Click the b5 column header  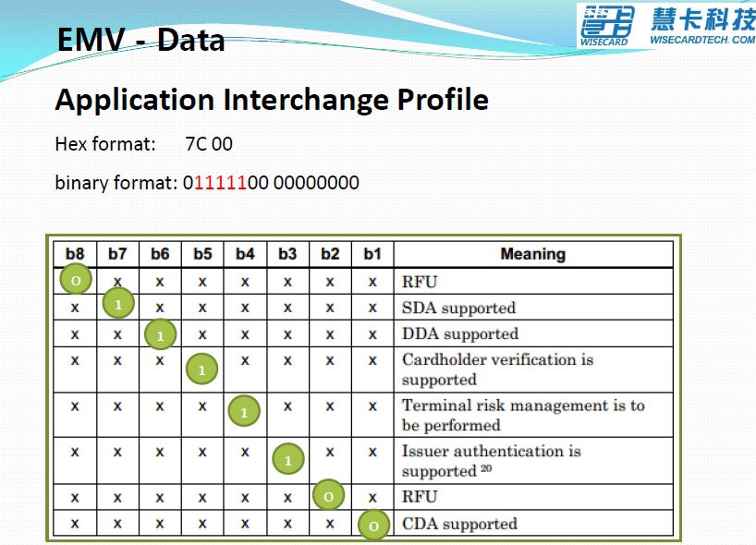pos(202,253)
